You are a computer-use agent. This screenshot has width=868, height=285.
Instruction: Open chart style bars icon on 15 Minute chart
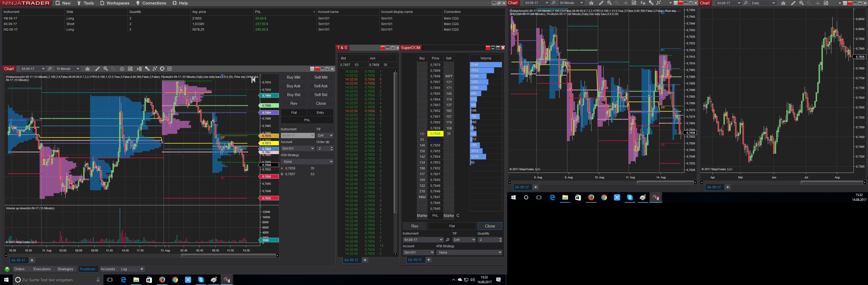tap(88, 69)
